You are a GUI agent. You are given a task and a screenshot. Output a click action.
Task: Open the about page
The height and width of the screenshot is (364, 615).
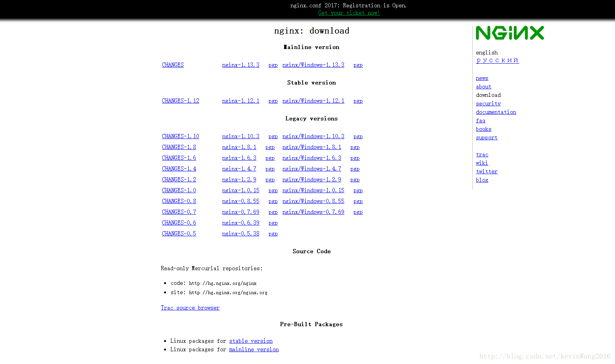click(483, 86)
